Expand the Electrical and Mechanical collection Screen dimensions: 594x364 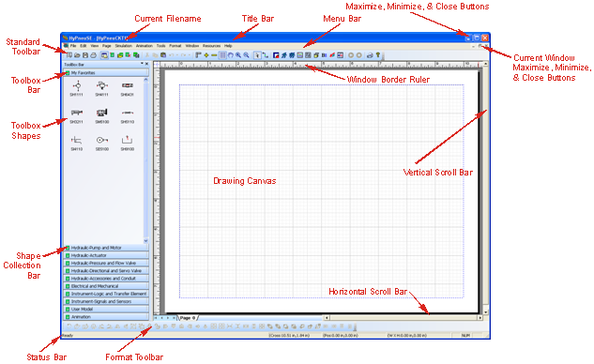(106, 286)
